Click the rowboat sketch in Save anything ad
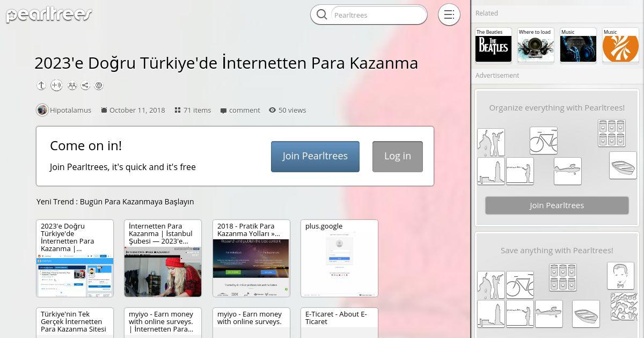Screen dimensions: 644x338 pyautogui.click(x=586, y=314)
